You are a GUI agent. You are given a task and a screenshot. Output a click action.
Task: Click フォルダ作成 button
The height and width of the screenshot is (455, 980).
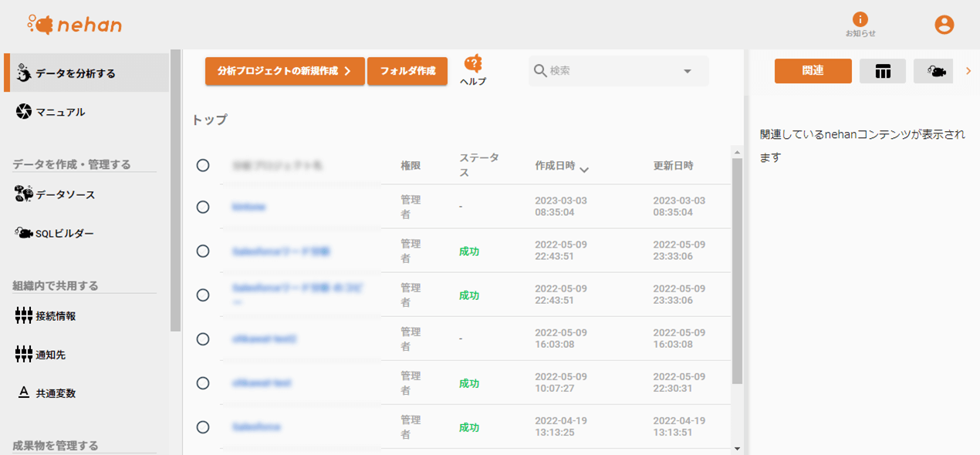click(x=407, y=71)
